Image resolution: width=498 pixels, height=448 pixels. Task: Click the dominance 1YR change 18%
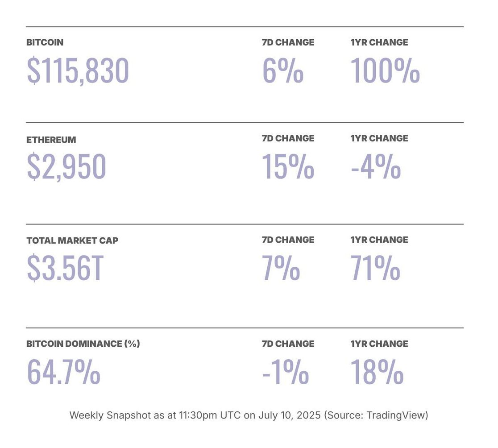377,372
